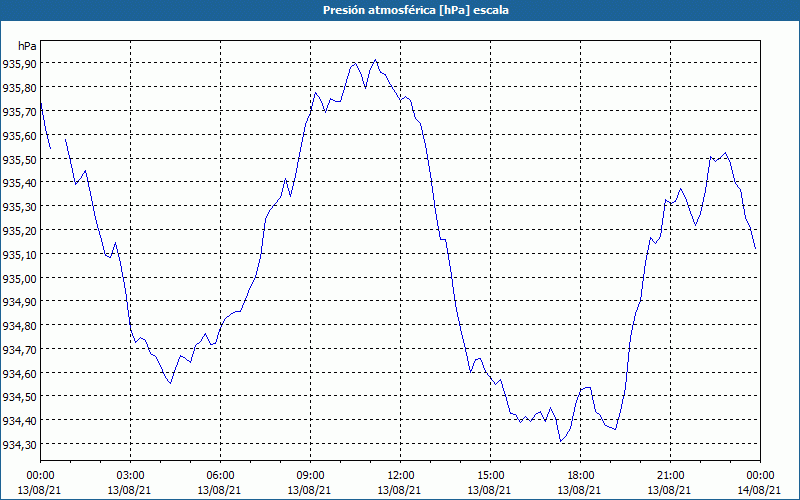Image resolution: width=800 pixels, height=500 pixels.
Task: Click the 15:00 time axis label
Action: 490,476
